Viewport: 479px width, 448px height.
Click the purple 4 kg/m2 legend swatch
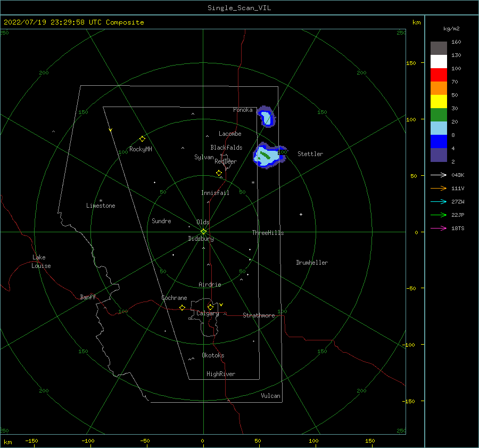[x=439, y=154]
